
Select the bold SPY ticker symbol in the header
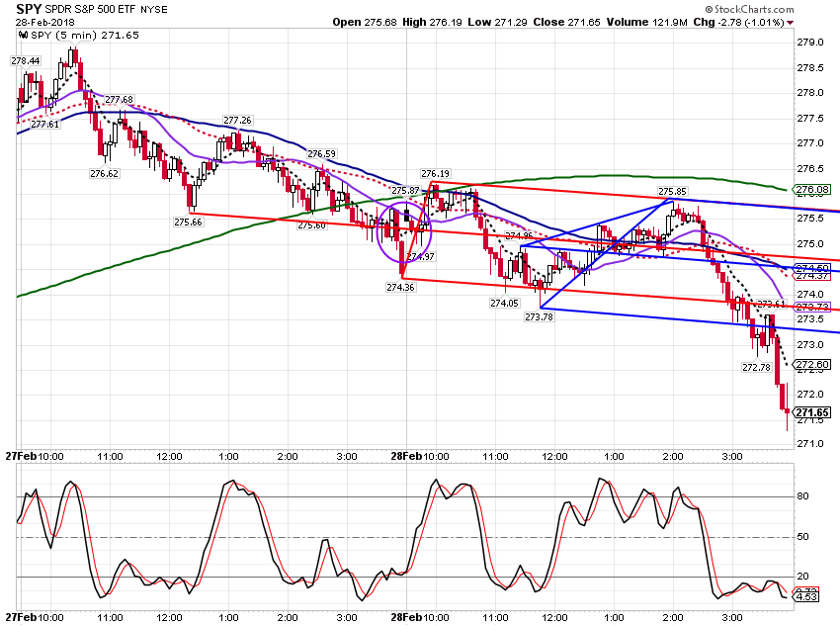(x=29, y=9)
